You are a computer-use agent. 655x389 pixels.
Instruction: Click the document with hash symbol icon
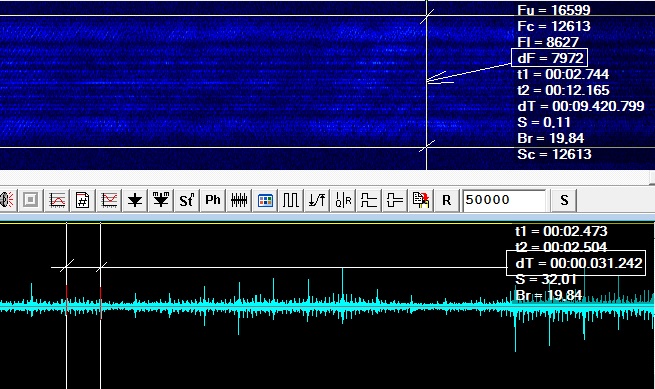click(83, 200)
